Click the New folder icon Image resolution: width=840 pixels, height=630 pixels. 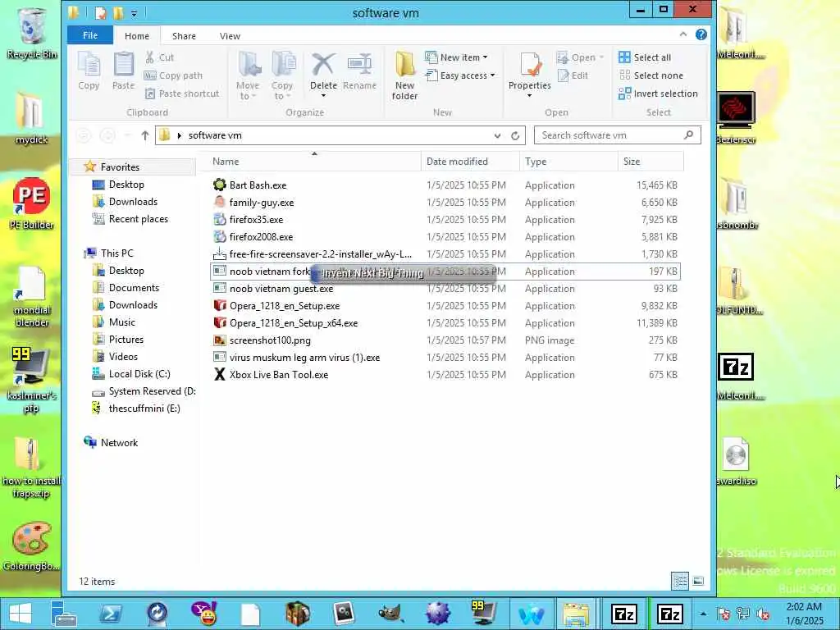(x=404, y=75)
